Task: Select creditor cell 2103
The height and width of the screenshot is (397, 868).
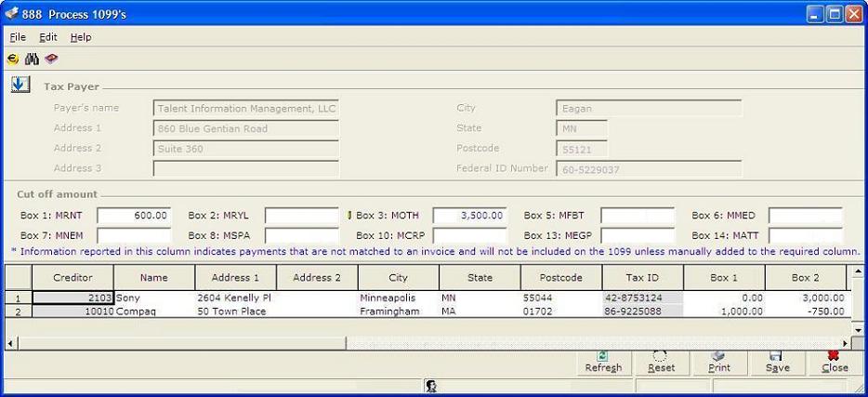Action: pyautogui.click(x=73, y=298)
